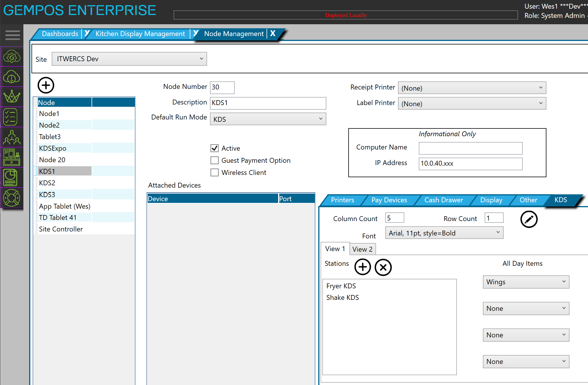Viewport: 588px width, 385px height.
Task: Uncheck the Active checkbox
Action: [x=215, y=148]
